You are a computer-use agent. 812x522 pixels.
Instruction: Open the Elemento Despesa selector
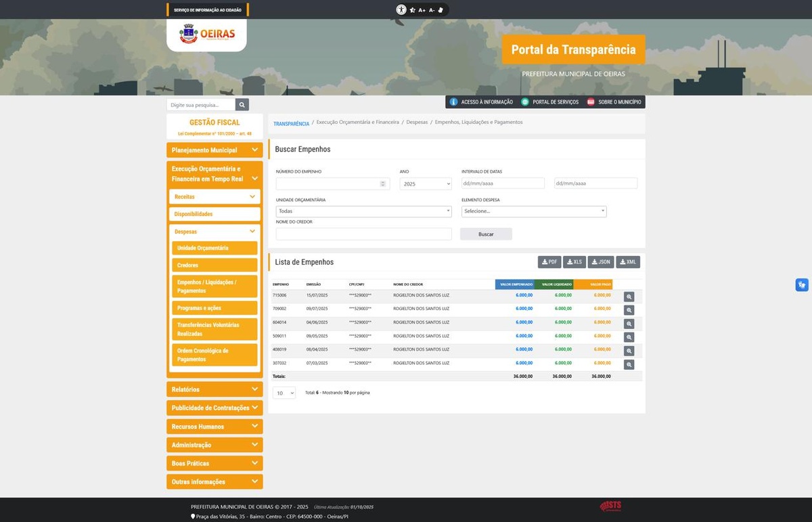point(534,211)
